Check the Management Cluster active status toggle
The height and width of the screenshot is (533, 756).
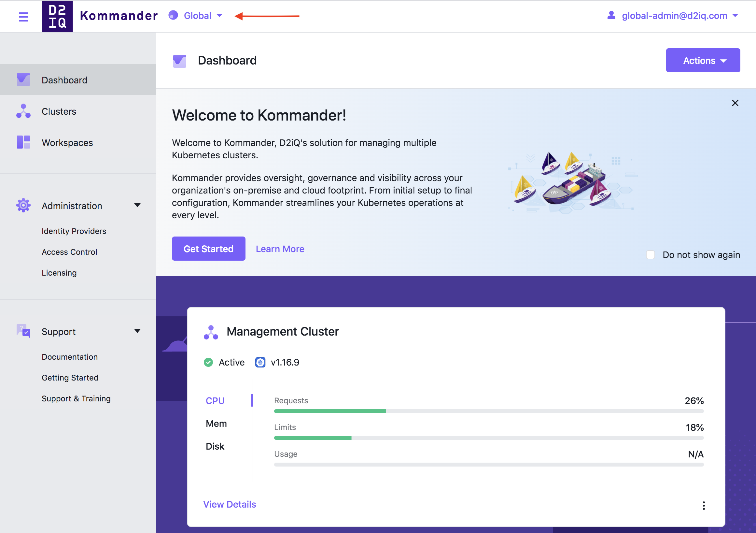click(209, 362)
